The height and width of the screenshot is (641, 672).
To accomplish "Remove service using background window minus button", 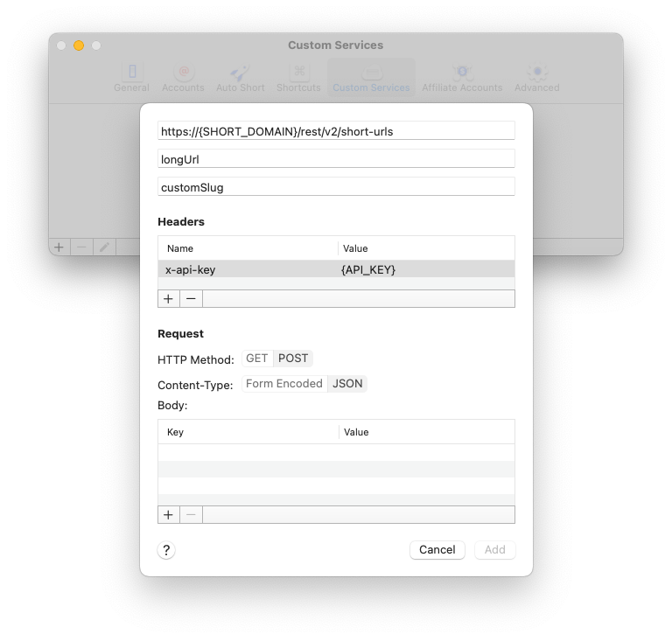I will 82,247.
